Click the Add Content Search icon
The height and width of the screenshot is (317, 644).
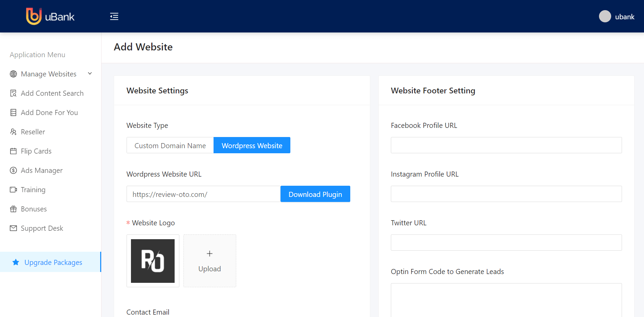tap(14, 93)
